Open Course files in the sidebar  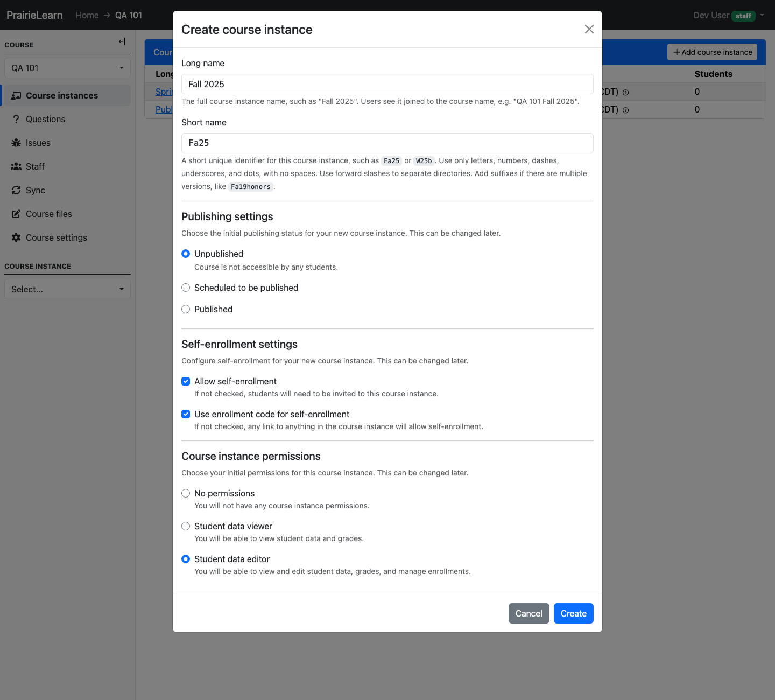[x=67, y=214]
